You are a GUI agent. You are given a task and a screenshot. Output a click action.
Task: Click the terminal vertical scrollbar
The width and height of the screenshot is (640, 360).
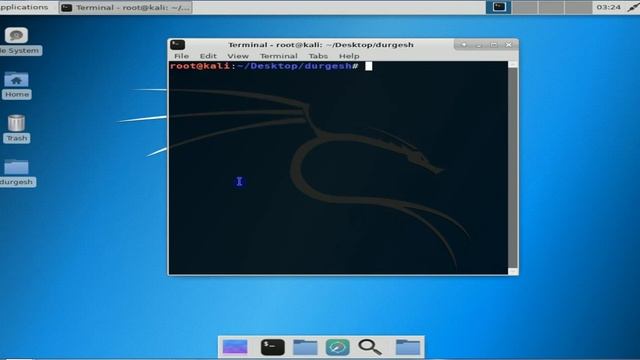click(513, 168)
